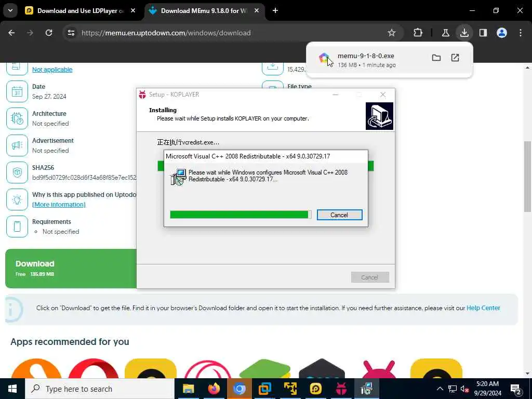Open Firefox from the taskbar
The height and width of the screenshot is (399, 532).
214,389
